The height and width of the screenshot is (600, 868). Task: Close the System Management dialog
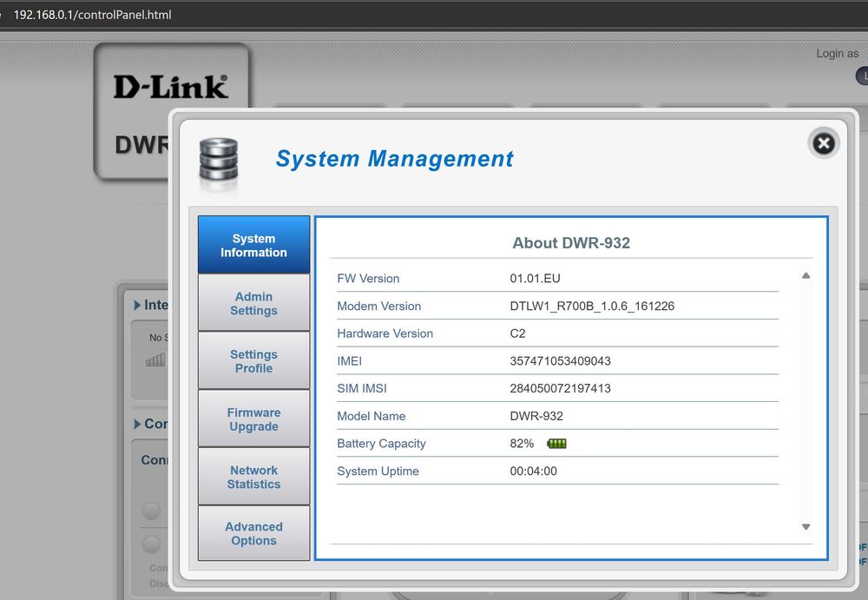[x=824, y=143]
